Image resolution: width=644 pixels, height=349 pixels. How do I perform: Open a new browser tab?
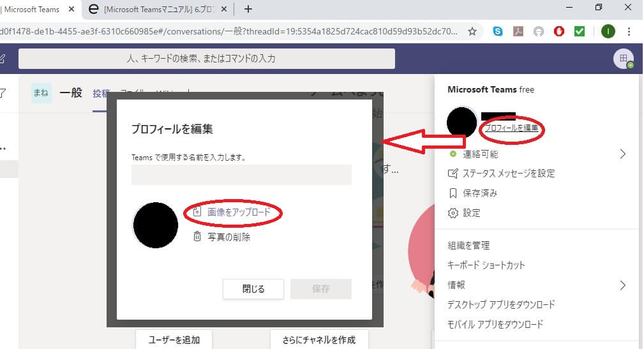[248, 9]
